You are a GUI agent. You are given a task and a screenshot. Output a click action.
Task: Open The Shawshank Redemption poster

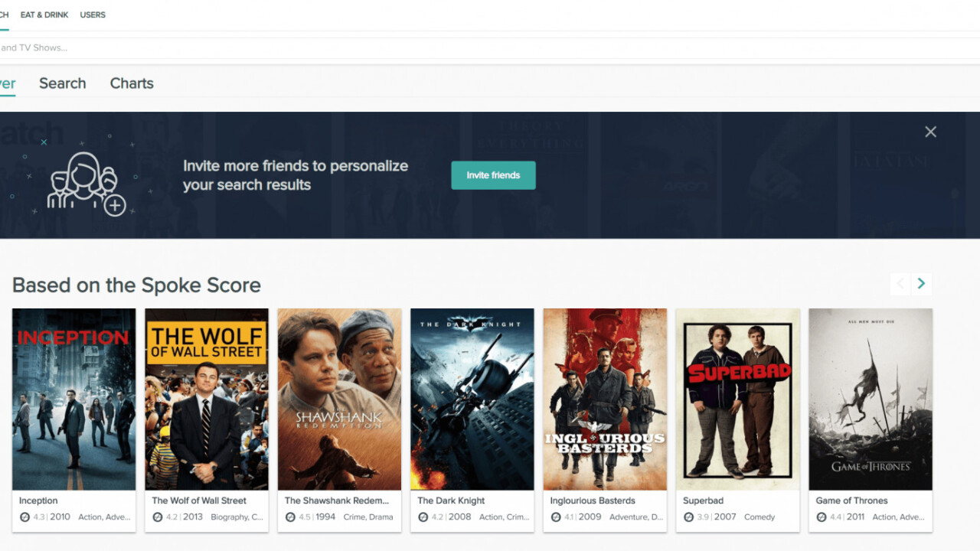[339, 399]
